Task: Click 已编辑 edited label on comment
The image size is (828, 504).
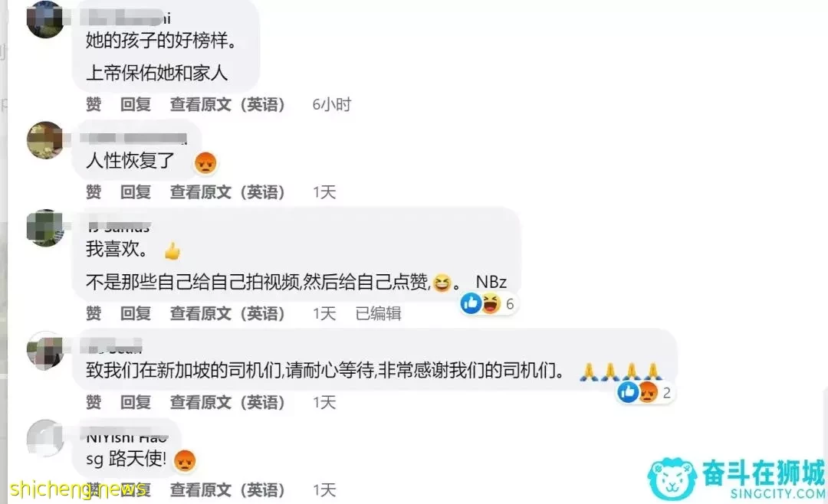Action: point(378,313)
